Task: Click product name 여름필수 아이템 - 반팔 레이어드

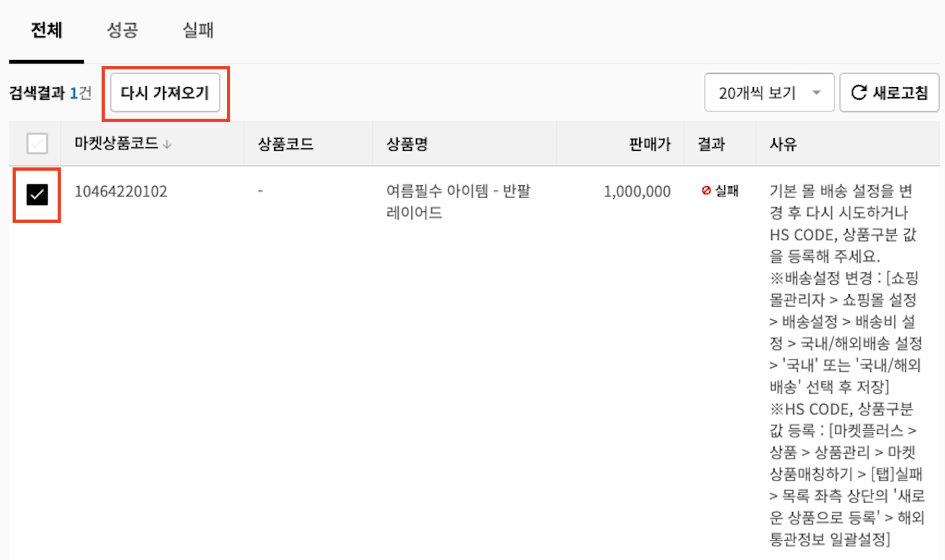Action: 458,202
